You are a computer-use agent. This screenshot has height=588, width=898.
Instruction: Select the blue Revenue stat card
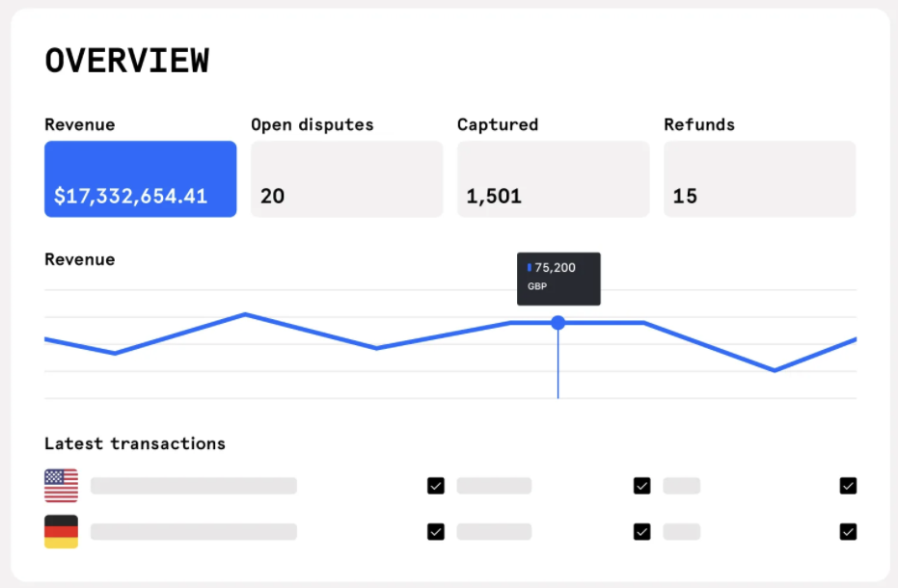140,178
